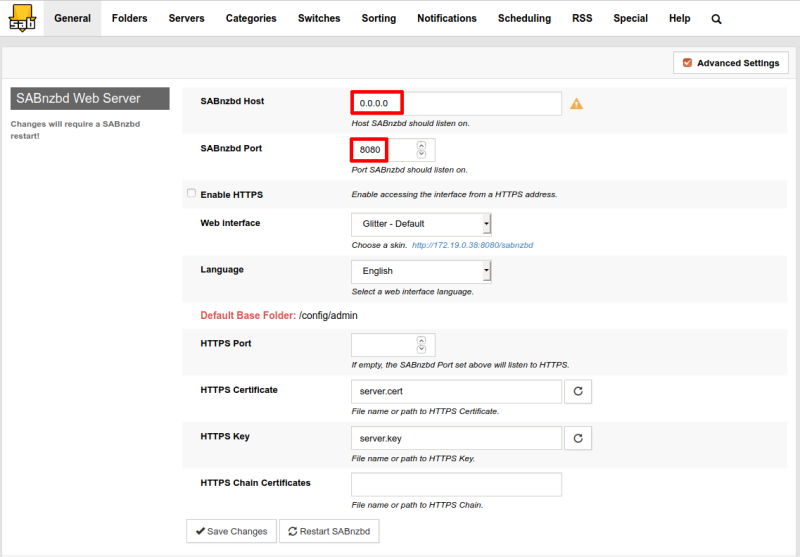Click the 'Changes will require a SABnzbd restart!' note
This screenshot has height=557, width=800.
click(x=75, y=130)
